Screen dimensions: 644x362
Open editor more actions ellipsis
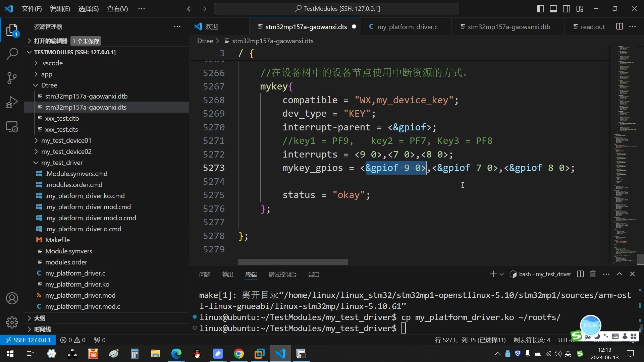(x=633, y=26)
